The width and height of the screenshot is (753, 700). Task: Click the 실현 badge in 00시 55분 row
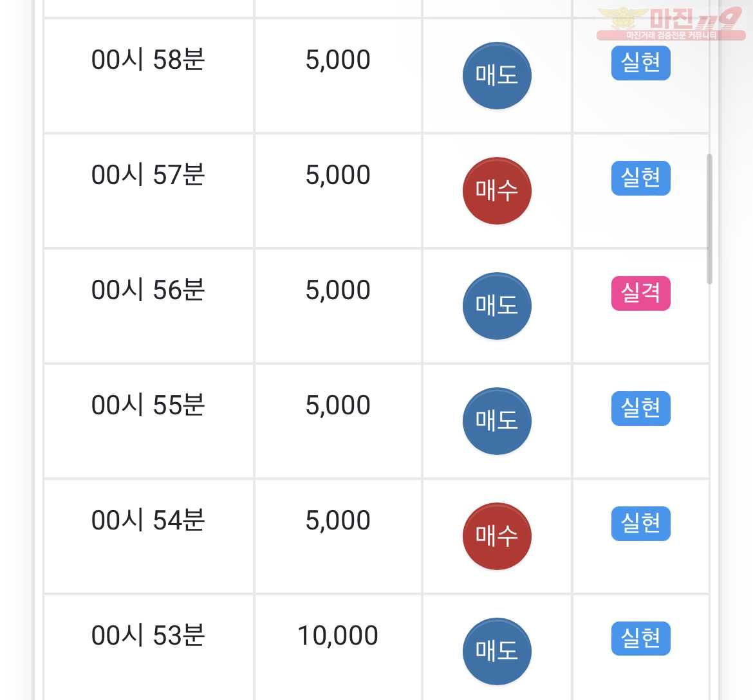pos(640,409)
